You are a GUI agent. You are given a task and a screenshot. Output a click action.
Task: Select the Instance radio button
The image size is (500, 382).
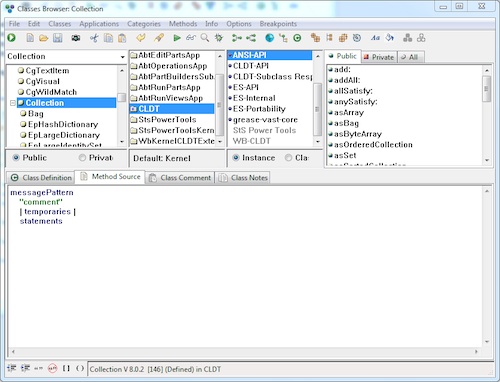coord(236,158)
